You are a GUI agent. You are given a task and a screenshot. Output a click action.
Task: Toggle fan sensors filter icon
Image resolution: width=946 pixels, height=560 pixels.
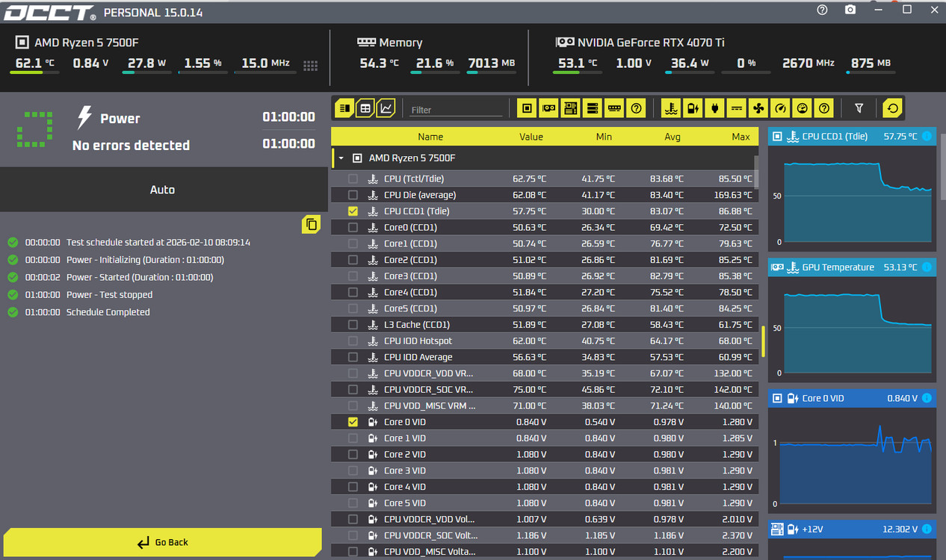[758, 108]
